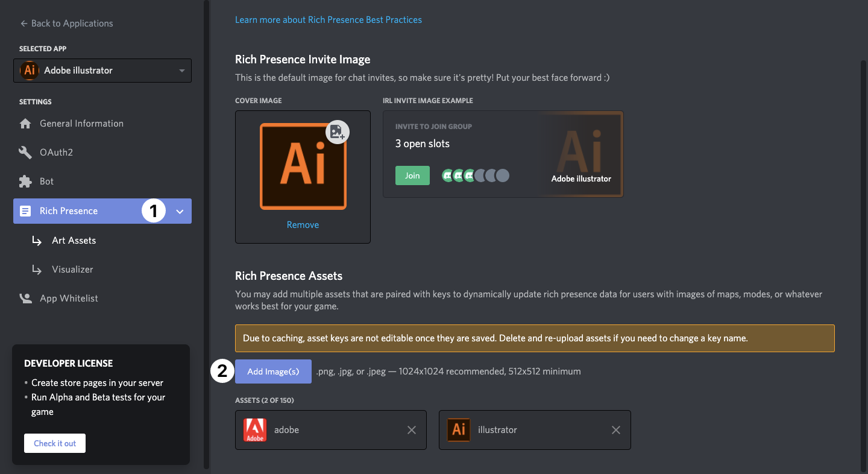Click the Check it out button
Viewport: 868px width, 474px height.
pyautogui.click(x=55, y=443)
